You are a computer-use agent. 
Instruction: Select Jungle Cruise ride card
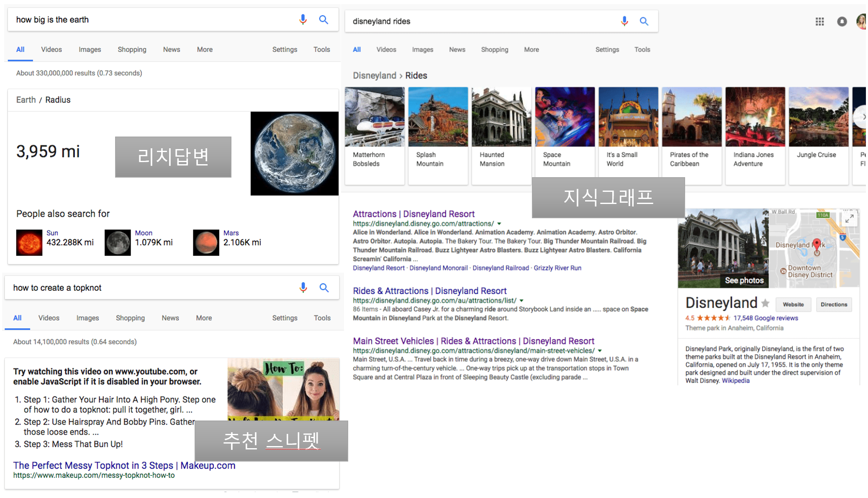819,136
